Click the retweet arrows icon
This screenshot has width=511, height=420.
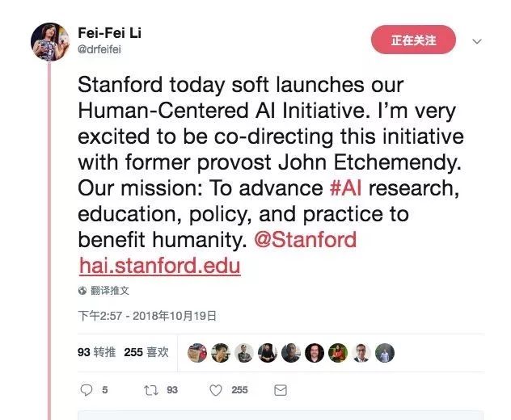pyautogui.click(x=150, y=390)
